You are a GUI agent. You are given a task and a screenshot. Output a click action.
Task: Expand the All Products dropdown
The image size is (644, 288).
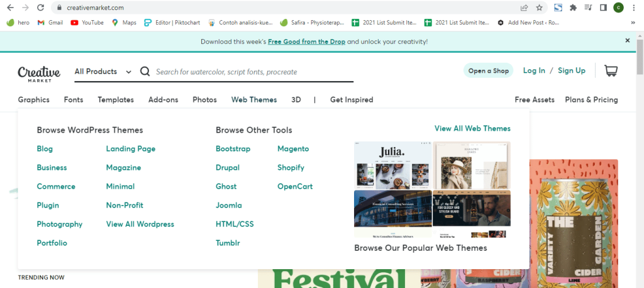103,72
